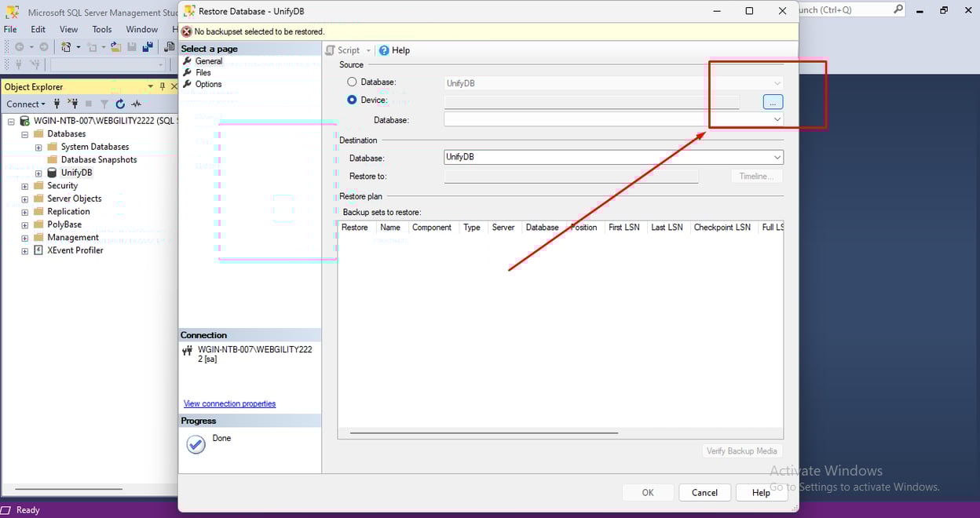980x518 pixels.
Task: Open the destination Database dropdown showing UnifyDB
Action: tap(776, 157)
